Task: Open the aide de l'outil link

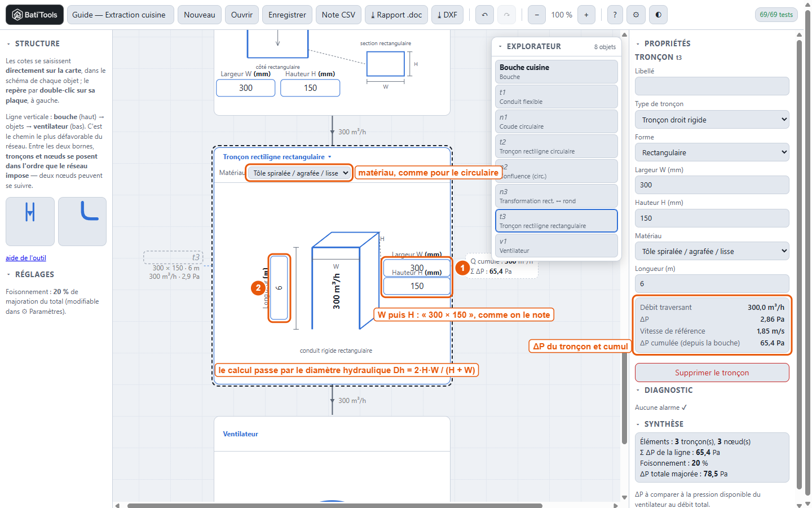Action: tap(26, 258)
